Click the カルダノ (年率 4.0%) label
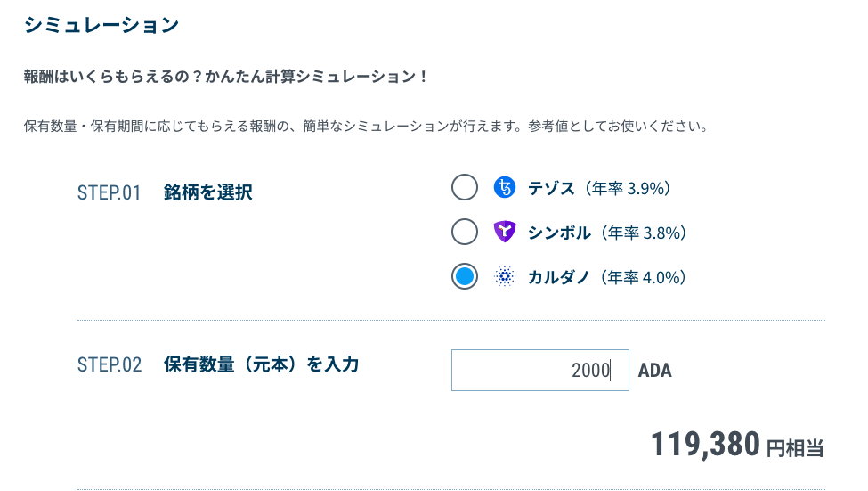 607,277
